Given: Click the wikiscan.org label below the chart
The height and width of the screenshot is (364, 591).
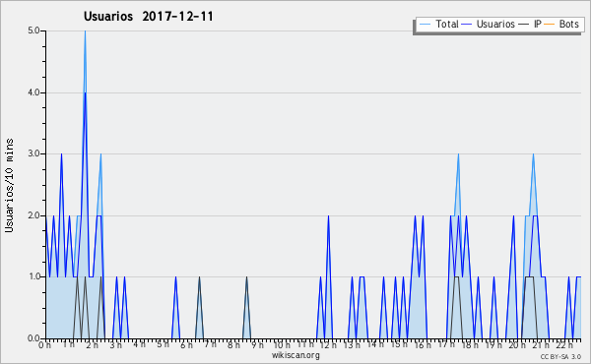Looking at the screenshot, I should (x=295, y=355).
